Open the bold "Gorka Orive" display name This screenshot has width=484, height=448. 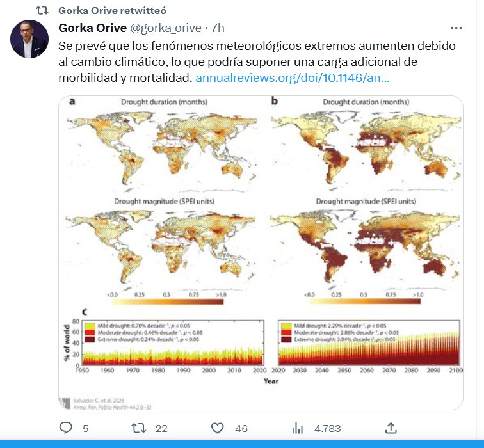92,28
